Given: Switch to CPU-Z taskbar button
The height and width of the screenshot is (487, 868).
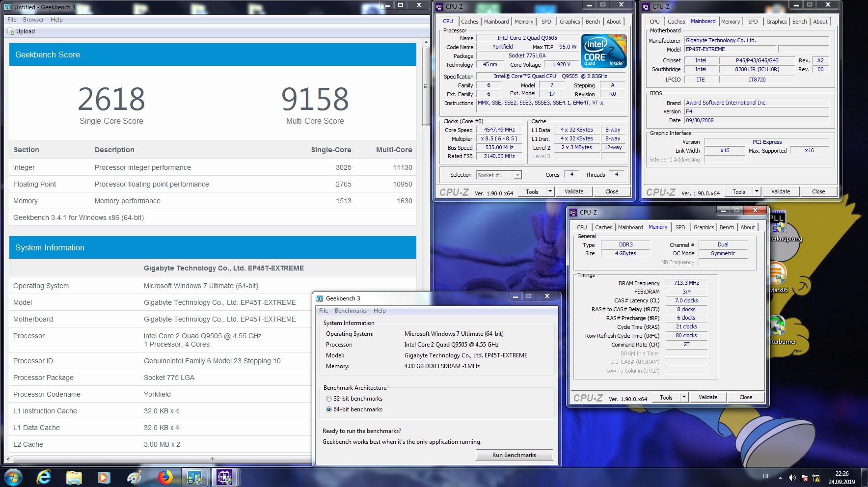Looking at the screenshot, I should coord(224,477).
